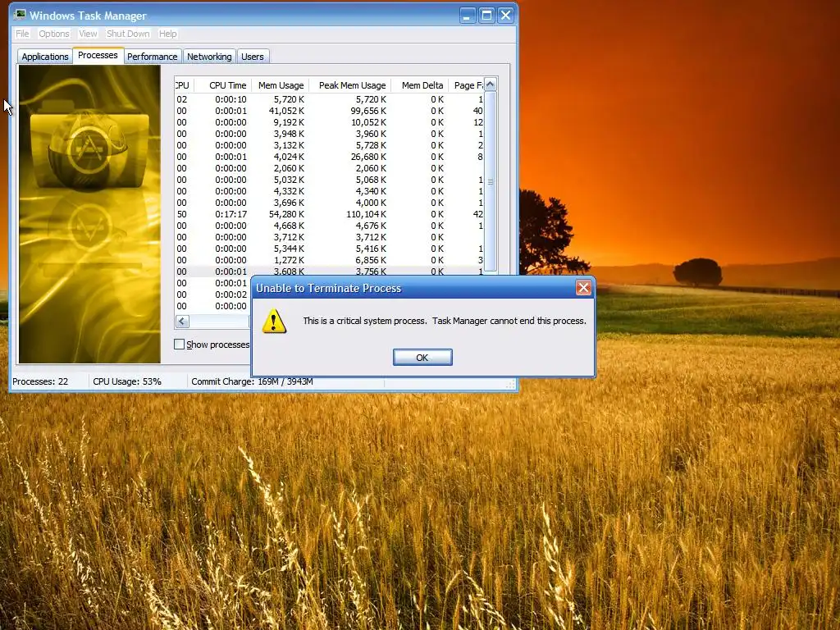The width and height of the screenshot is (840, 630).
Task: Click the 3,948 K Mem Usage cell
Action: (x=289, y=134)
